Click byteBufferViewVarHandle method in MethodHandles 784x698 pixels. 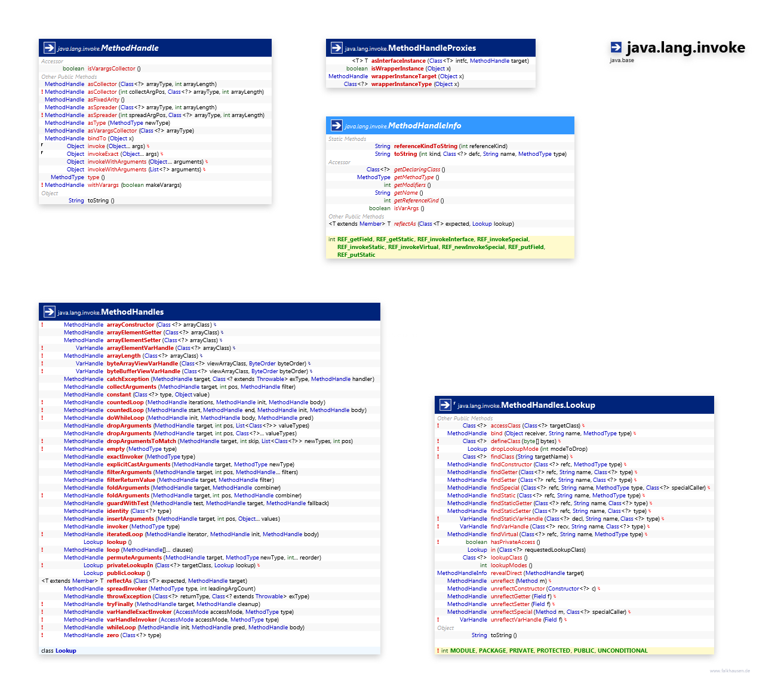[x=143, y=371]
